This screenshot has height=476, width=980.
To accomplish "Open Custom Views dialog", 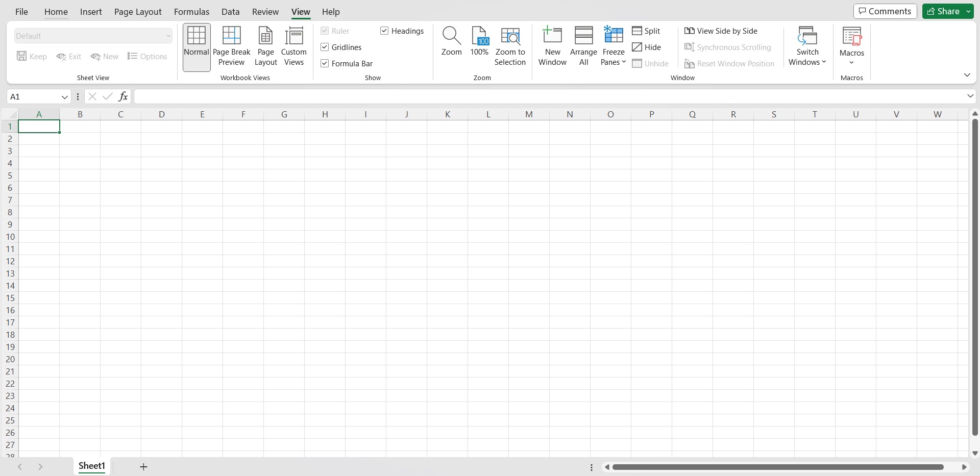I will tap(295, 46).
